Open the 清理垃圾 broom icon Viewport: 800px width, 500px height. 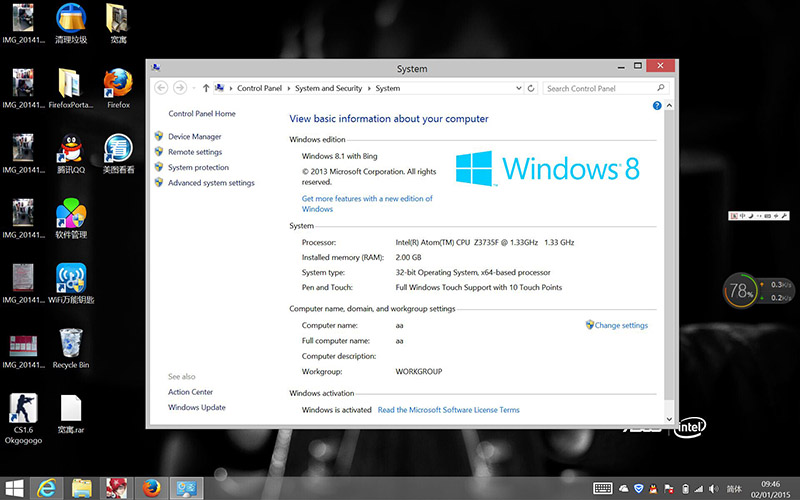71,23
